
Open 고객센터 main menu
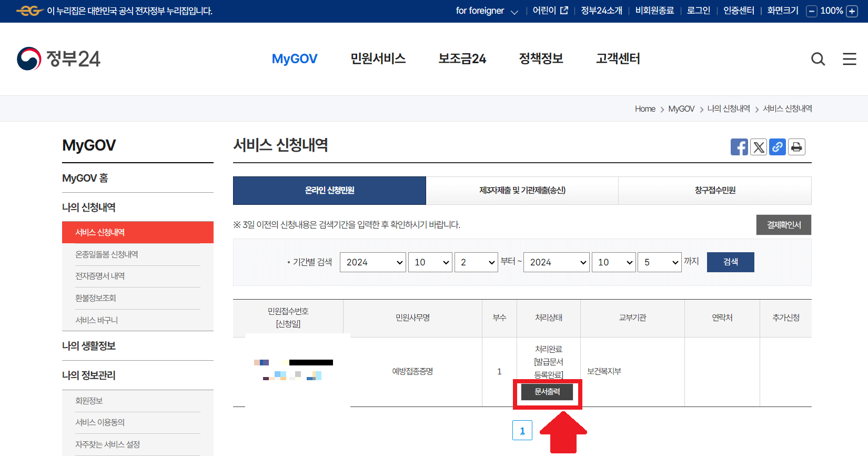(618, 59)
